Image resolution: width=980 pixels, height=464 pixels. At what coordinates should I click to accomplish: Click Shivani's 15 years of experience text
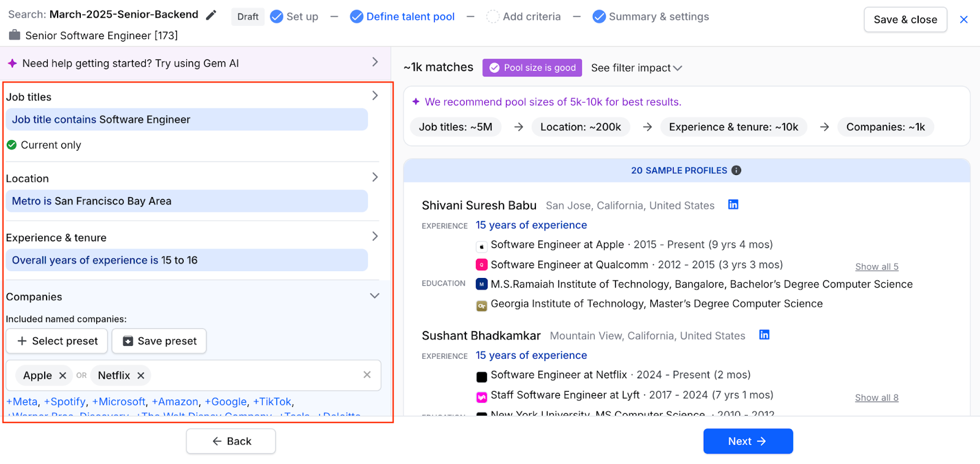(x=532, y=225)
